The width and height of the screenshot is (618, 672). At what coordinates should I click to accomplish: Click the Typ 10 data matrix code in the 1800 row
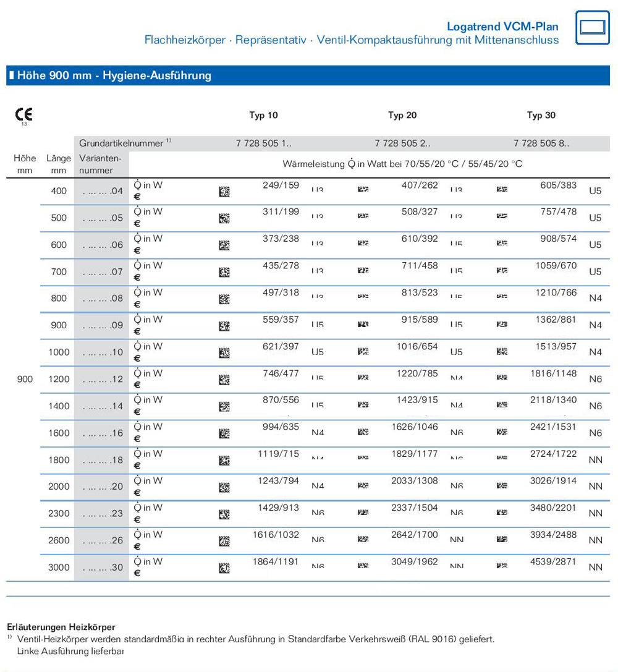coord(224,461)
